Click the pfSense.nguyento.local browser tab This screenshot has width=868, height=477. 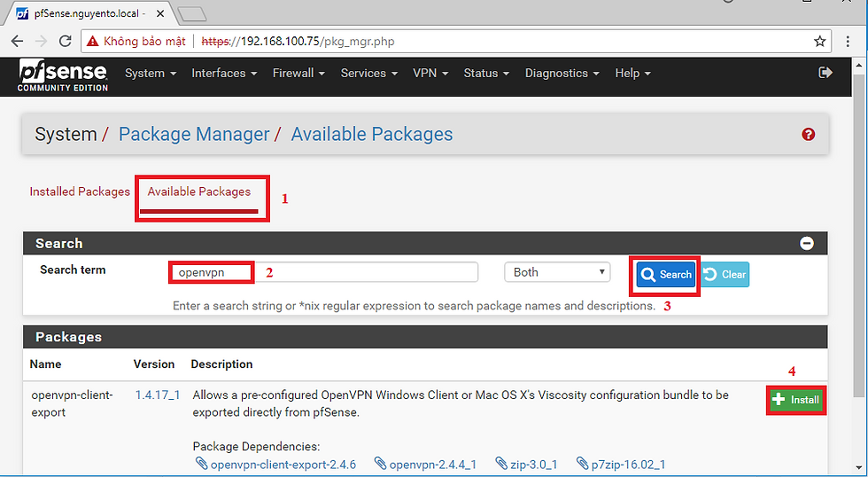pos(89,14)
